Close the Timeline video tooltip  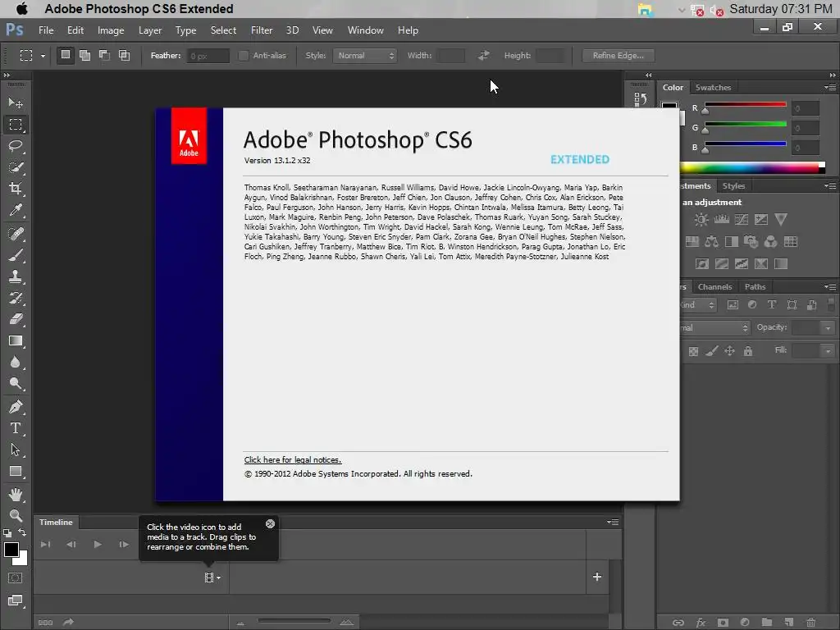[271, 524]
